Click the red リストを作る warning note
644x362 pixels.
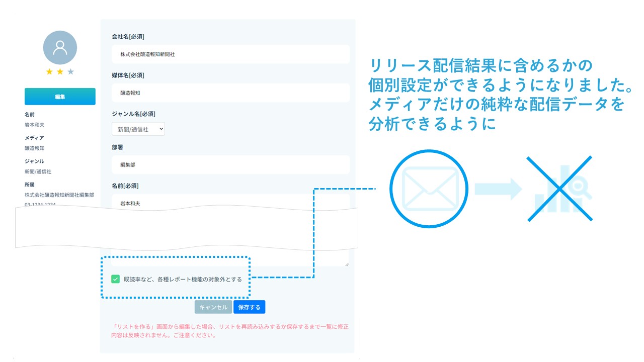[x=230, y=331]
